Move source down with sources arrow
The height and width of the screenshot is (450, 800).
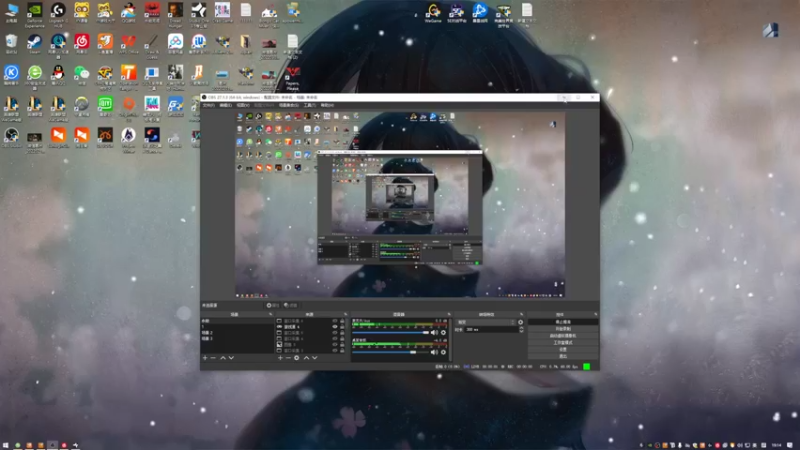pyautogui.click(x=315, y=358)
